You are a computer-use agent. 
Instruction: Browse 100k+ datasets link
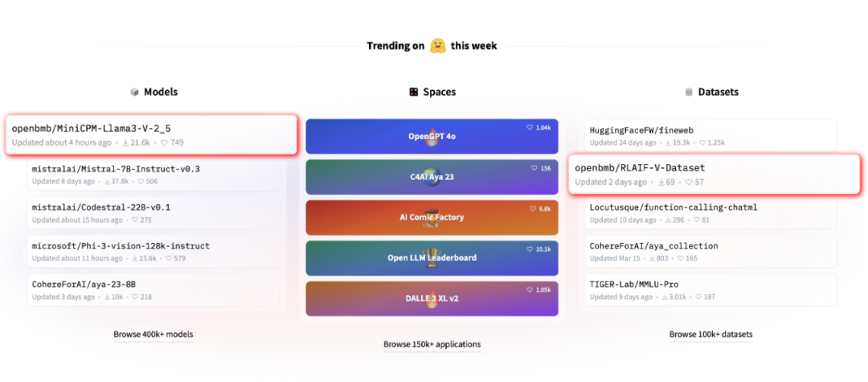click(710, 335)
